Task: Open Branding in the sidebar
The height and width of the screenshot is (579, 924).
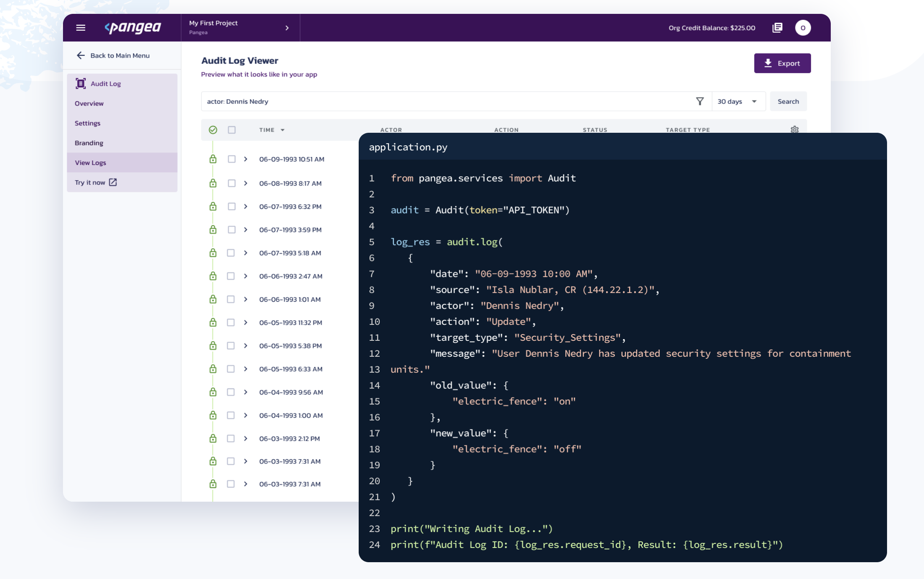Action: [x=122, y=143]
